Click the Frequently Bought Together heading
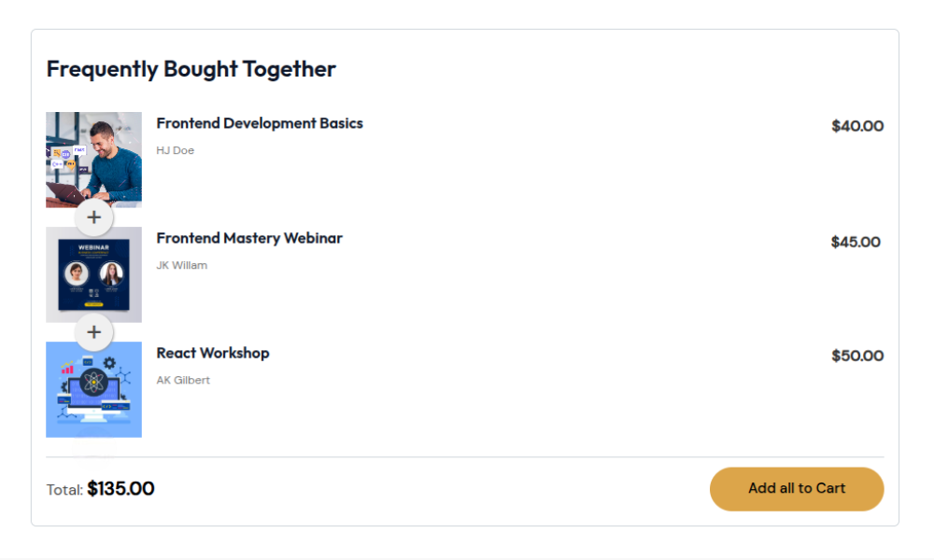Image resolution: width=934 pixels, height=560 pixels. point(191,69)
